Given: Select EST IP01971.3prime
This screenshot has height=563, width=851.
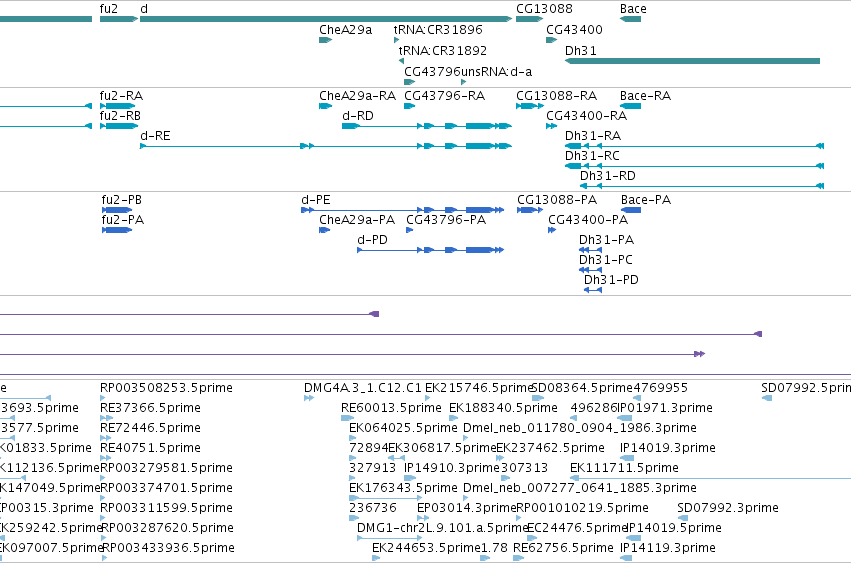Looking at the screenshot, I should pyautogui.click(x=665, y=408).
